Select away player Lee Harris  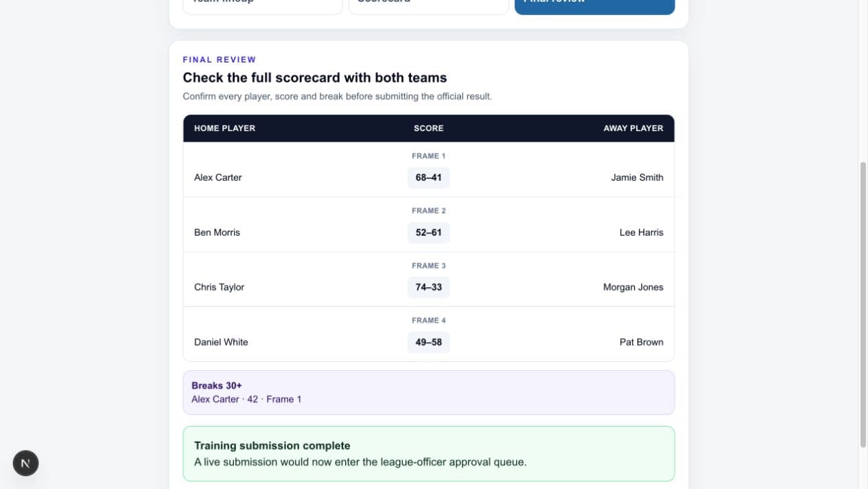(642, 232)
